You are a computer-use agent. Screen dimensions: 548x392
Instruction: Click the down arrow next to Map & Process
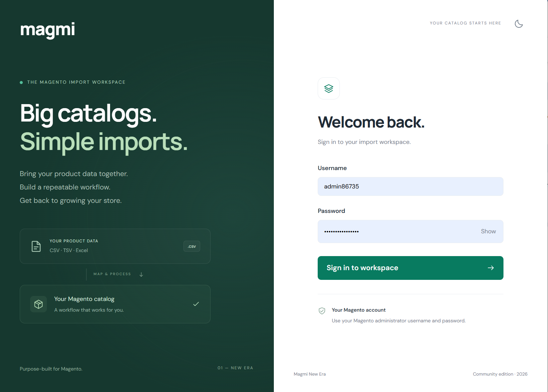141,274
